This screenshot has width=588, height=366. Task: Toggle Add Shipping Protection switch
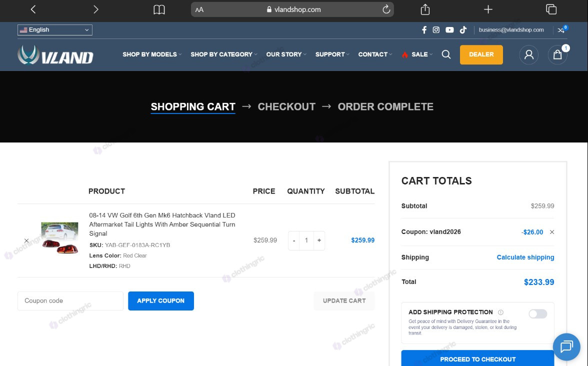[x=538, y=314]
